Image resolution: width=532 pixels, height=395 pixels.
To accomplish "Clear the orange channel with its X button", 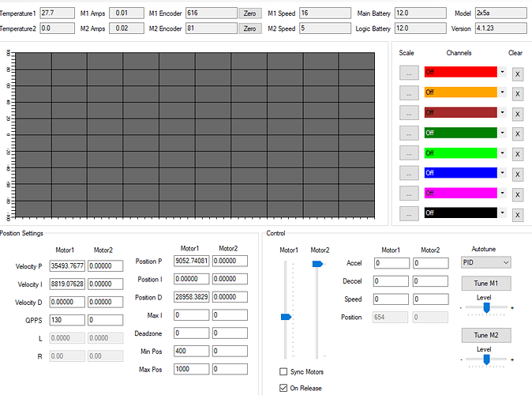I will (517, 93).
